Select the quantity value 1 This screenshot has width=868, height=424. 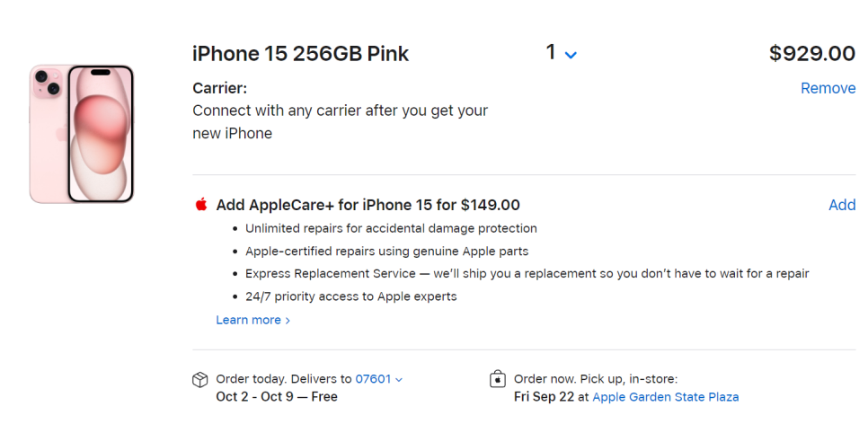click(550, 53)
